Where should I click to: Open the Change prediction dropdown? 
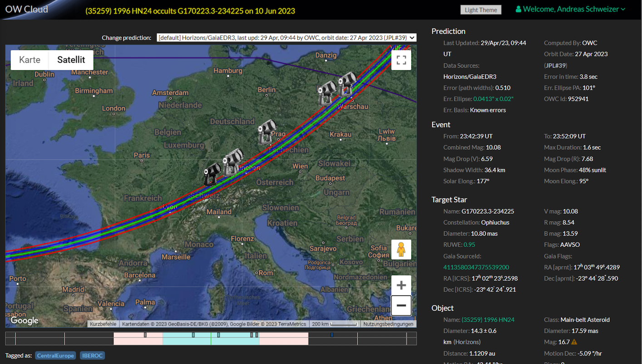click(286, 38)
